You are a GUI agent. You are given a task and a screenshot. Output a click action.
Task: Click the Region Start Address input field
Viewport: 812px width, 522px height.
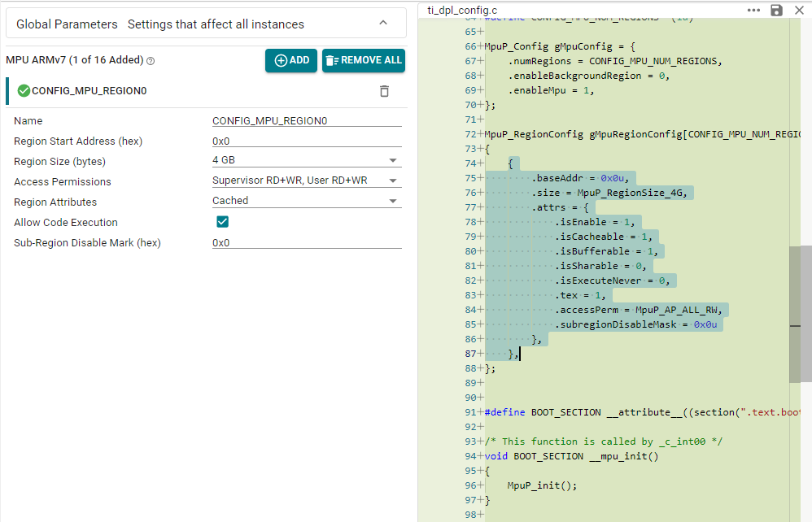[306, 141]
